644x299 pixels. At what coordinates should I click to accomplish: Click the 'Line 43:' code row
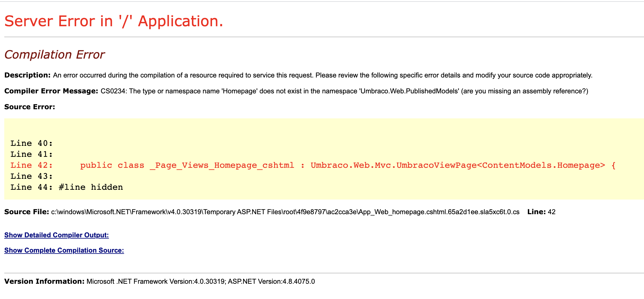pos(31,176)
